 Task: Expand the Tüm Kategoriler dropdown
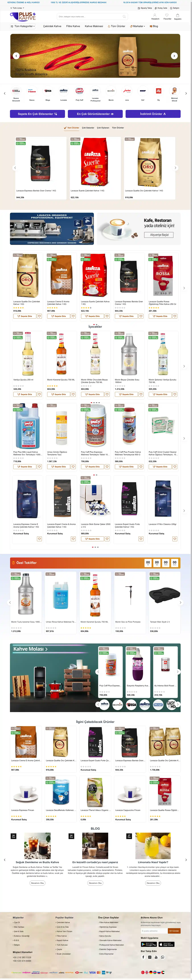[x=23, y=26]
